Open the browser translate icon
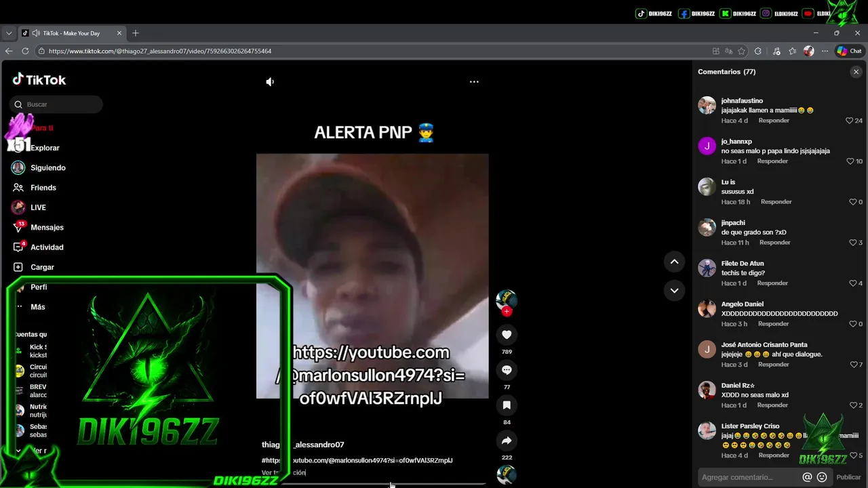 coord(728,51)
